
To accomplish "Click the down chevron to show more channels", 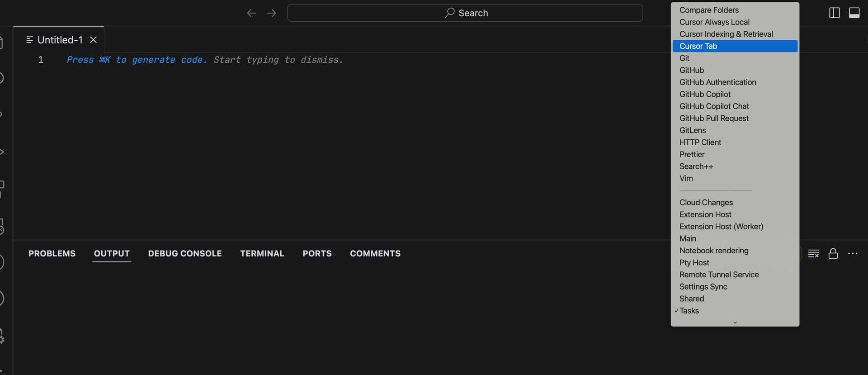I will tap(735, 323).
